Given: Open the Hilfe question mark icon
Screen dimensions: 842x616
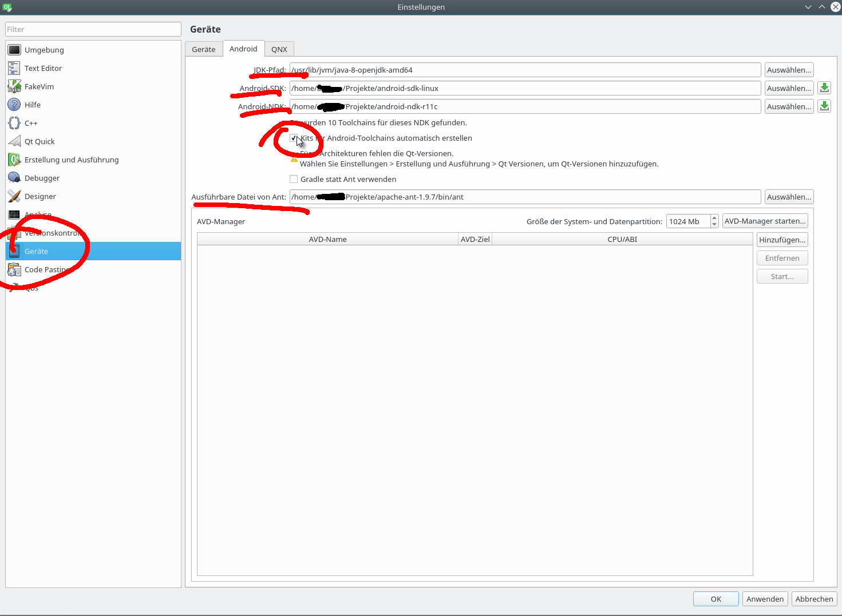Looking at the screenshot, I should coord(14,105).
